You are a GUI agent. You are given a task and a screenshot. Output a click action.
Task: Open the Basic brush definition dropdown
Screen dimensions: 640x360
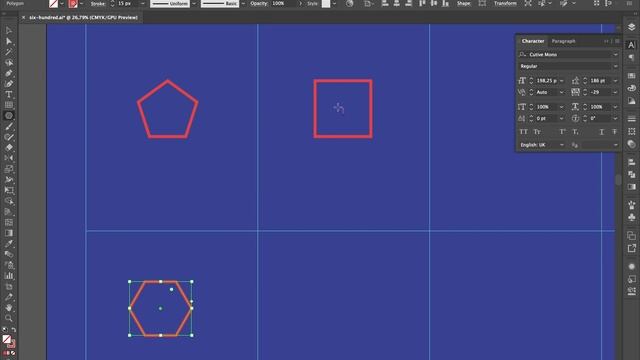click(x=244, y=4)
